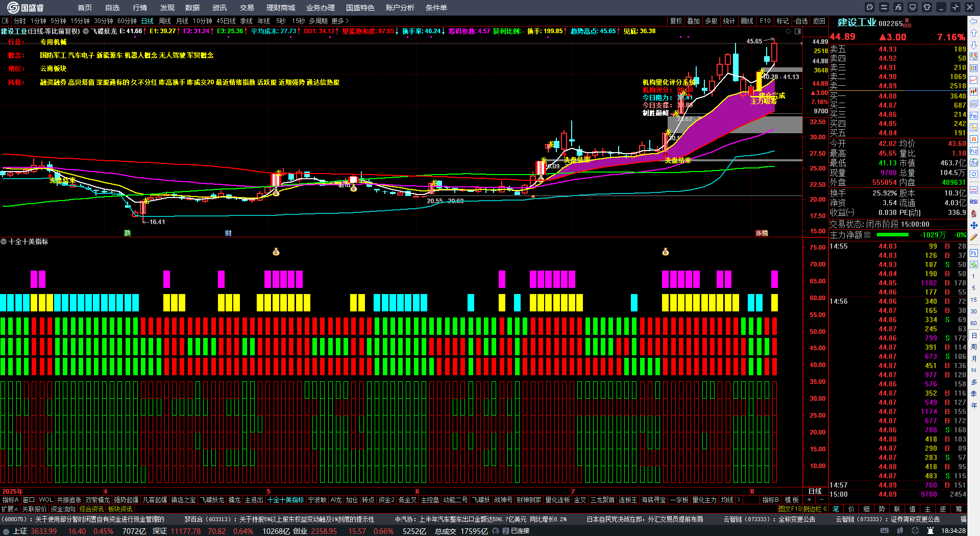
Task: Toggle the 飞碟妖龙 indicator circle marker
Action: point(86,31)
